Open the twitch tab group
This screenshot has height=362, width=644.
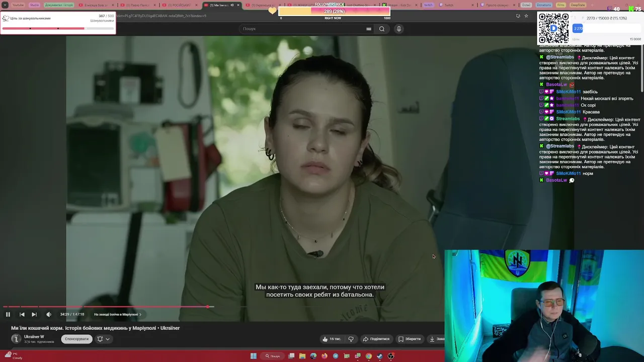(428, 5)
